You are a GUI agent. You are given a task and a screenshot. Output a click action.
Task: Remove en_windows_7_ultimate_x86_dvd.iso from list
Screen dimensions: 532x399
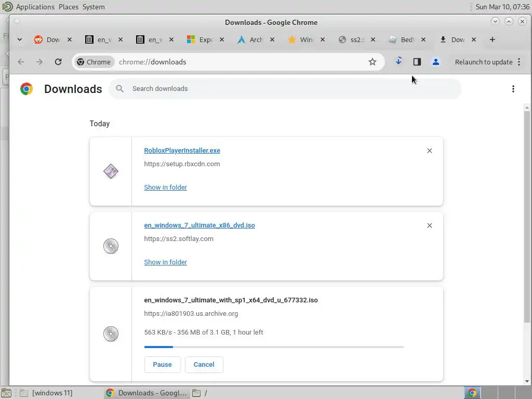[x=430, y=225]
